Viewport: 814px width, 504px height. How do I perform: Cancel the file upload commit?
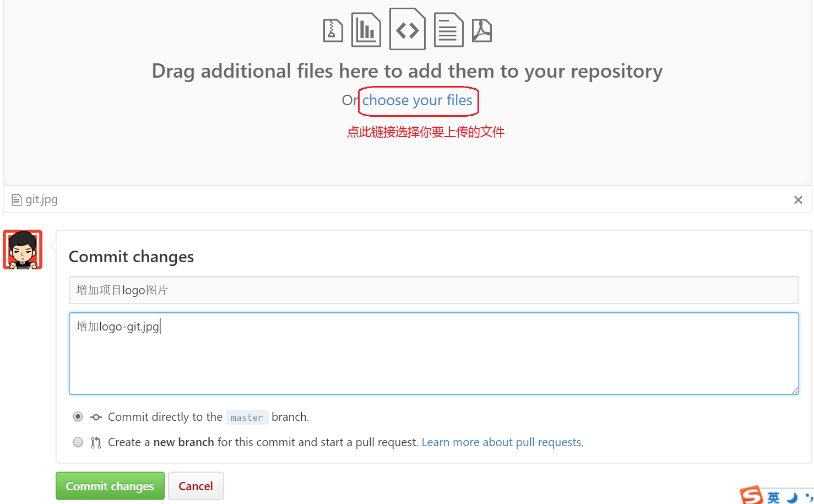196,486
